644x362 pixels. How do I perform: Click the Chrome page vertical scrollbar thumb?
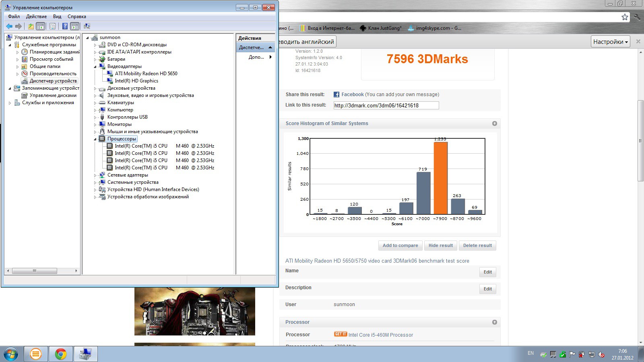(x=641, y=141)
